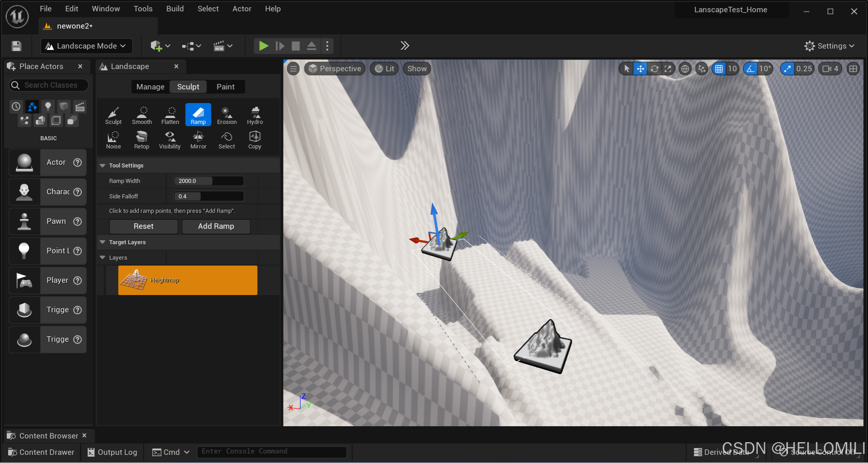
Task: Click the Search Classes field
Action: click(49, 85)
